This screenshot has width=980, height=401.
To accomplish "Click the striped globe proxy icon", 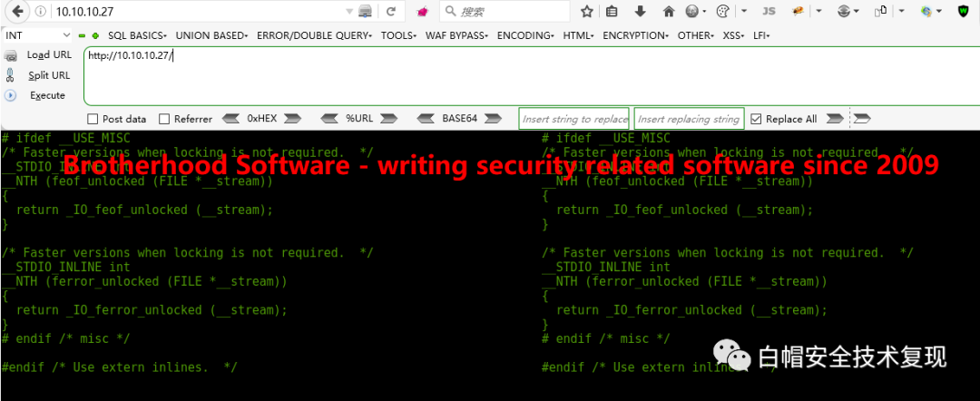I will pos(843,11).
